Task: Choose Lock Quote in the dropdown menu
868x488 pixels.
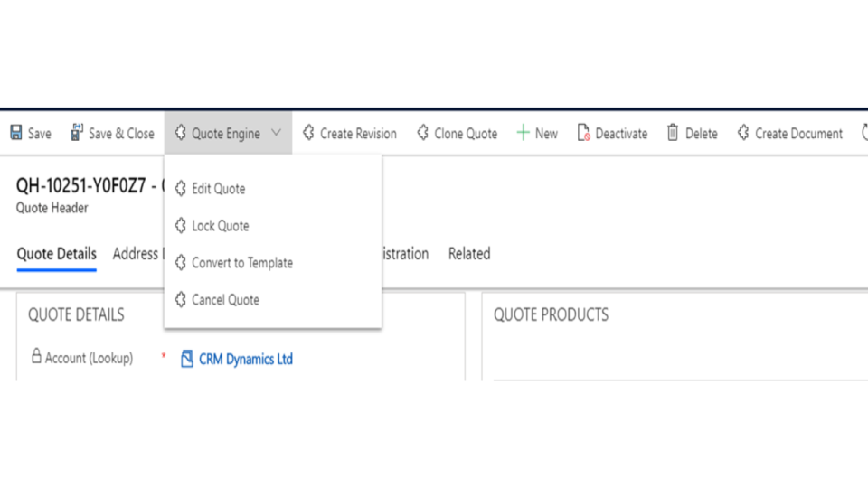Action: click(x=220, y=226)
